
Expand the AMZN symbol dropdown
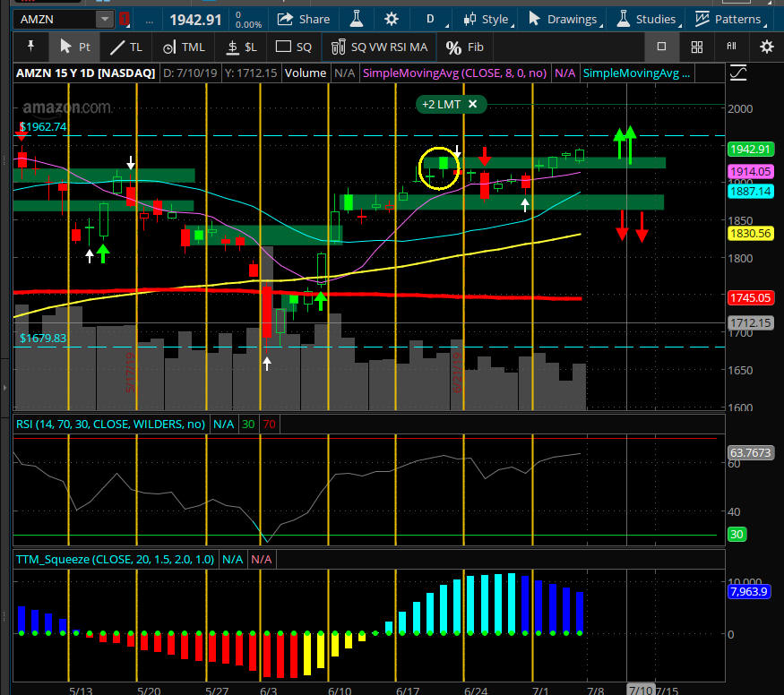click(105, 19)
